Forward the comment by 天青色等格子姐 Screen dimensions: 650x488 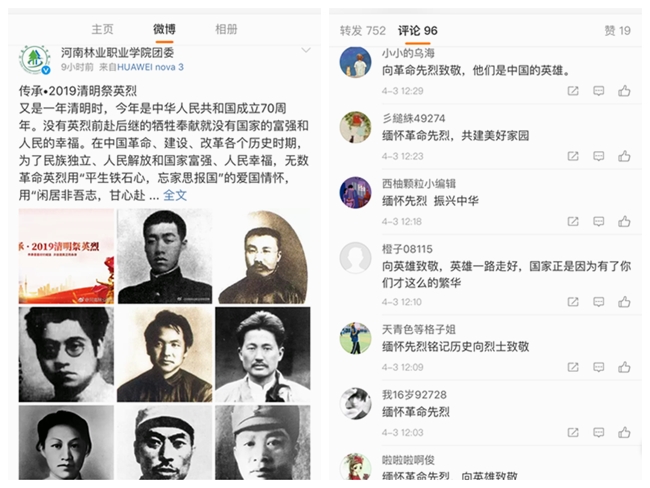tap(573, 367)
